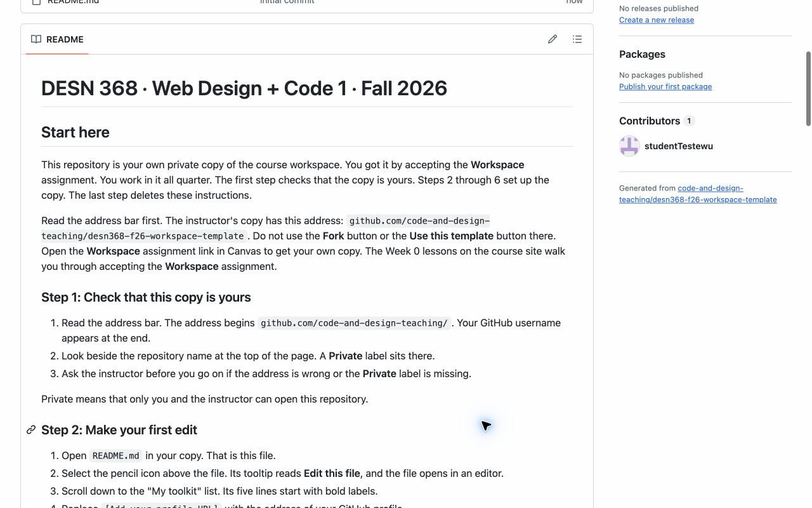Click the github.com/code-and-design-teaching/ code snippet in Step 1
This screenshot has height=508, width=812.
click(x=354, y=323)
